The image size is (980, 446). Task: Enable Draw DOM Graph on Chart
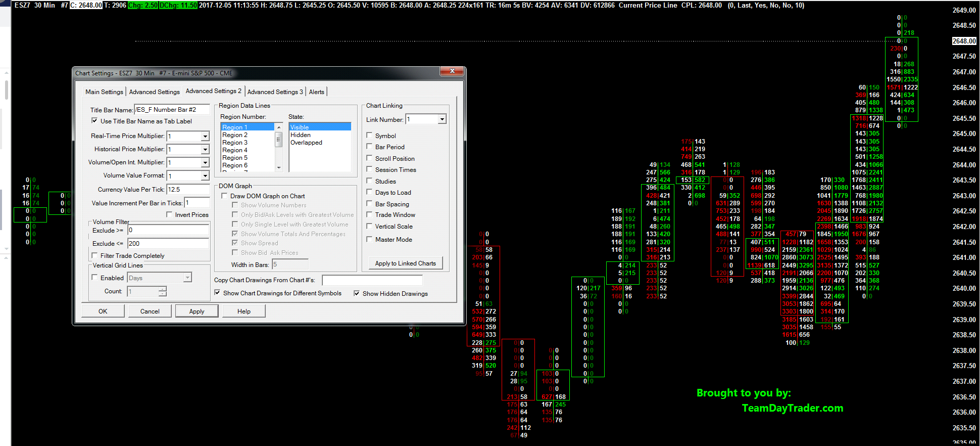[224, 196]
